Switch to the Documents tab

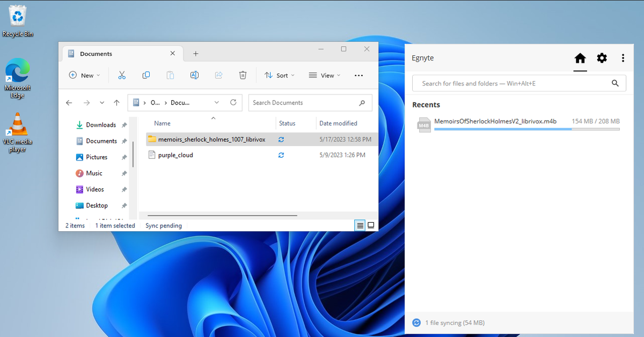[96, 53]
